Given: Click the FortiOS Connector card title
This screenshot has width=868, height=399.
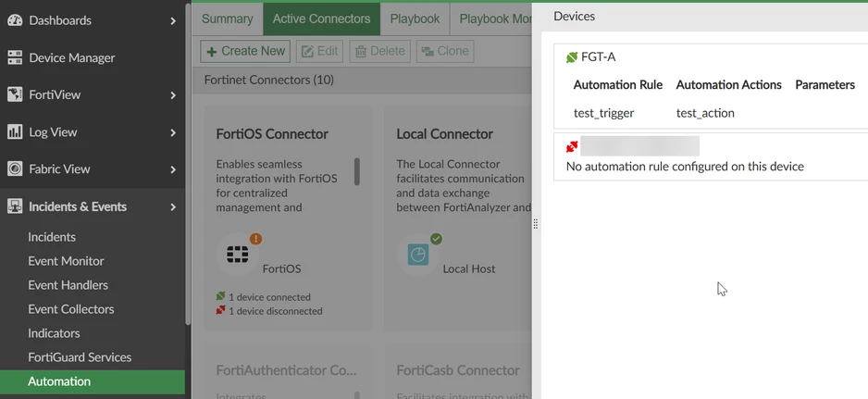Looking at the screenshot, I should click(272, 134).
